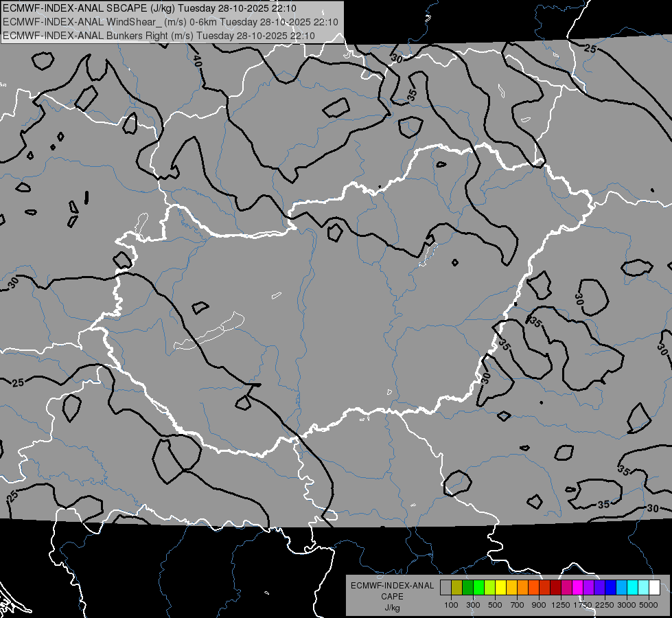This screenshot has height=618, width=672.
Task: Select the amber swatch left of 700
Action: pos(511,588)
